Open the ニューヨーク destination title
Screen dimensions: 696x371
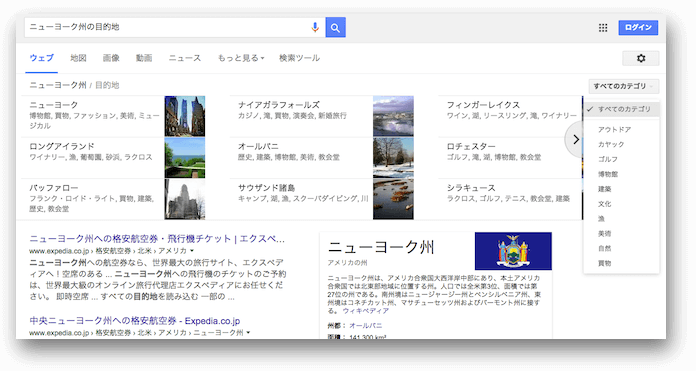54,105
